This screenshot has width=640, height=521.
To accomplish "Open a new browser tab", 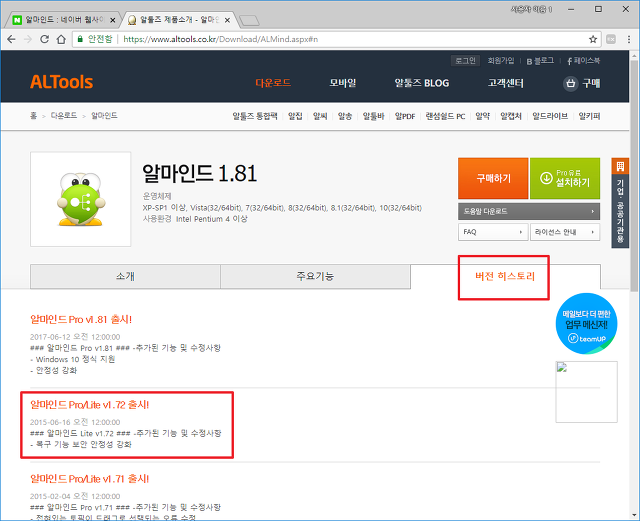I will tap(249, 20).
